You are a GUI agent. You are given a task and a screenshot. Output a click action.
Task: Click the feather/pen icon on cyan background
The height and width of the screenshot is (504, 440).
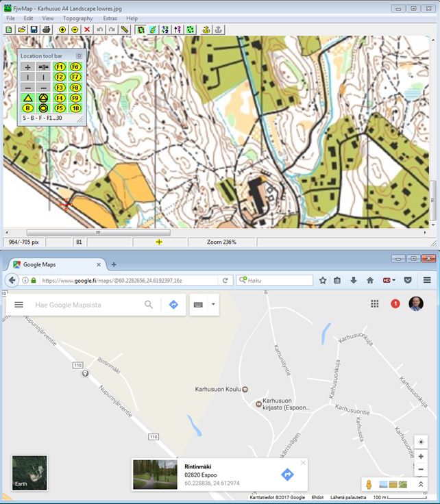[x=153, y=30]
